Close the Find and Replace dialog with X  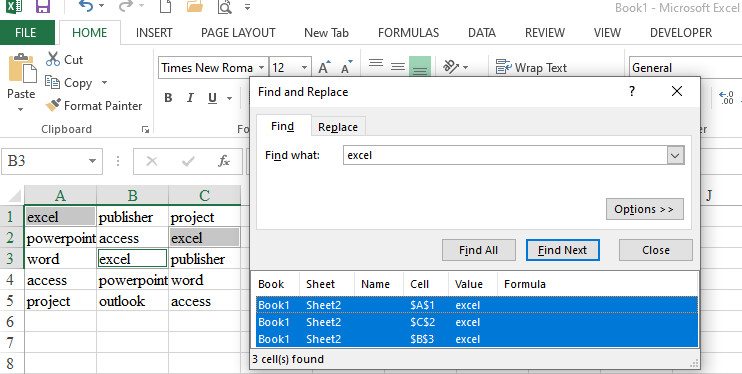[677, 91]
